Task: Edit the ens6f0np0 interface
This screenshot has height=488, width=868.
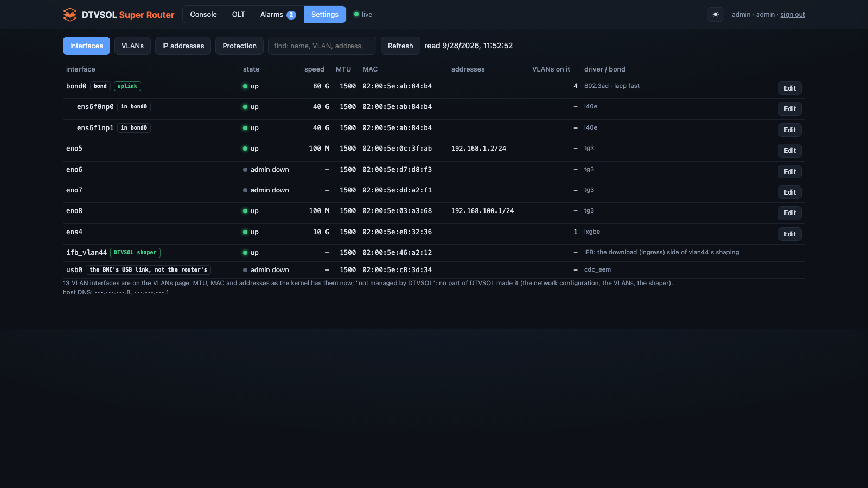Action: point(790,109)
